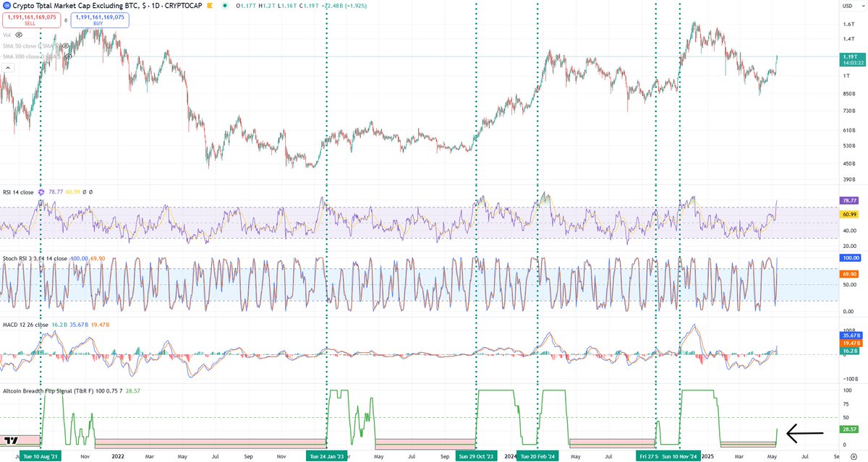This screenshot has width=868, height=462.
Task: Click the teal market status dot near the OHLC values
Action: point(226,6)
